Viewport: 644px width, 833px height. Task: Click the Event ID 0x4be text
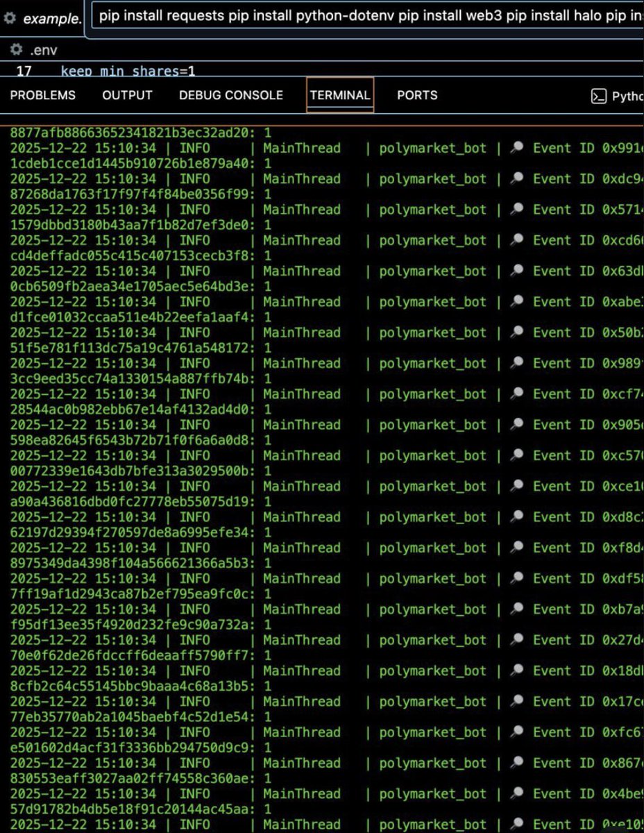588,793
